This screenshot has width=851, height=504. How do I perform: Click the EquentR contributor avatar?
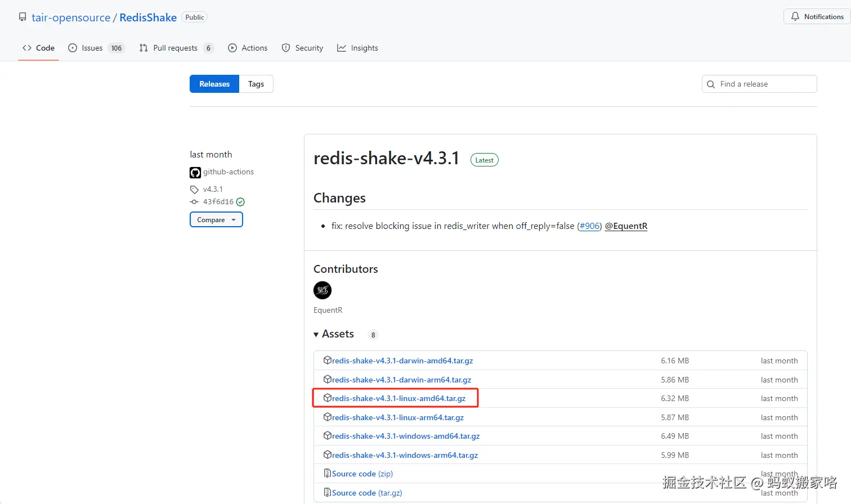point(323,290)
